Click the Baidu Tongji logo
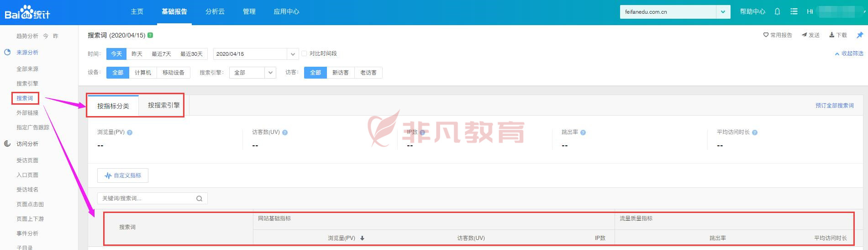868x250 pixels. [27, 12]
